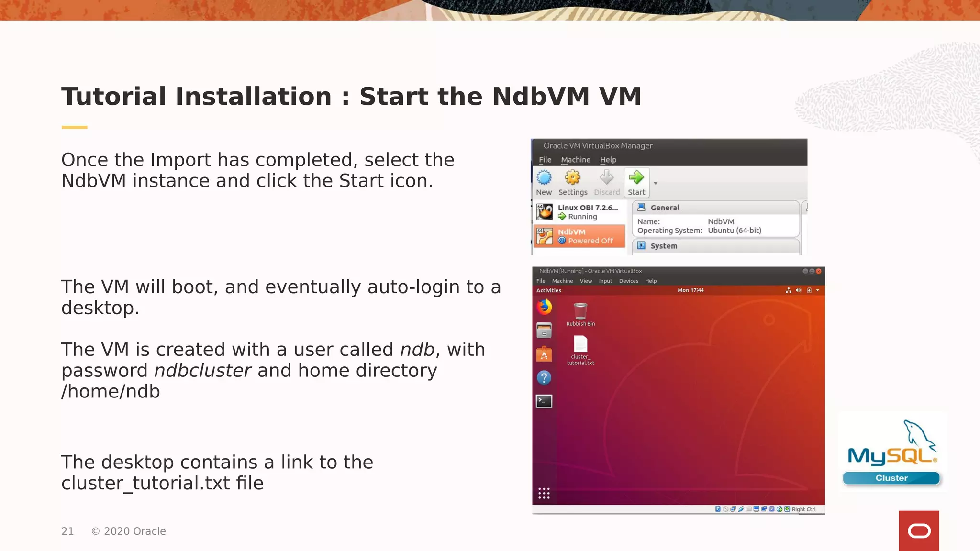Click the Show Applications grid icon
Image resolution: width=980 pixels, height=551 pixels.
click(x=544, y=494)
